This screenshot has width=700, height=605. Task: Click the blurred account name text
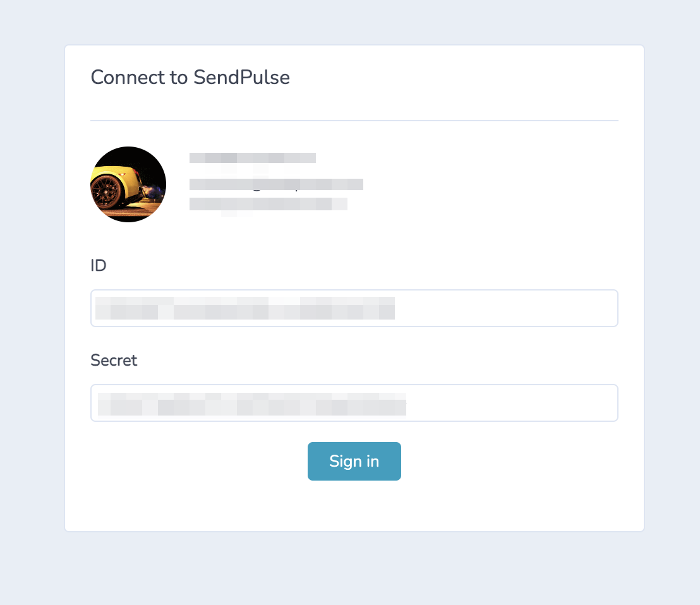pos(252,157)
